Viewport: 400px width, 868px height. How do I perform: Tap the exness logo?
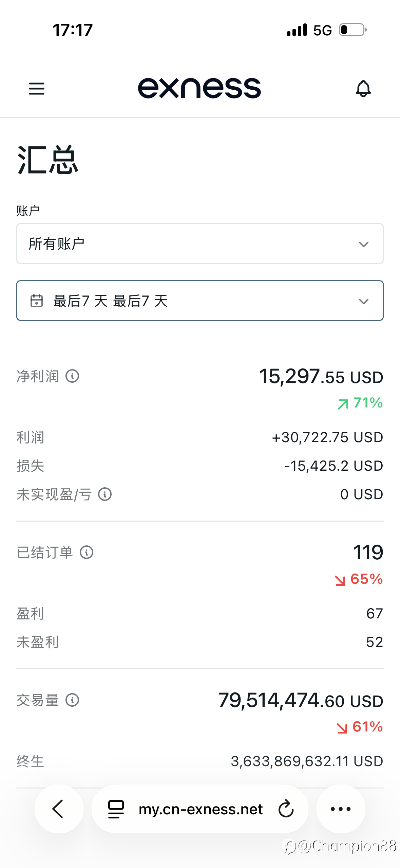tap(199, 88)
